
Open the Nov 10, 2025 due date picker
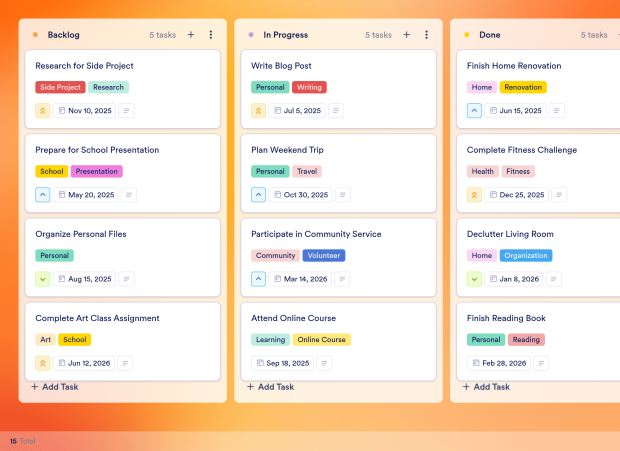85,111
